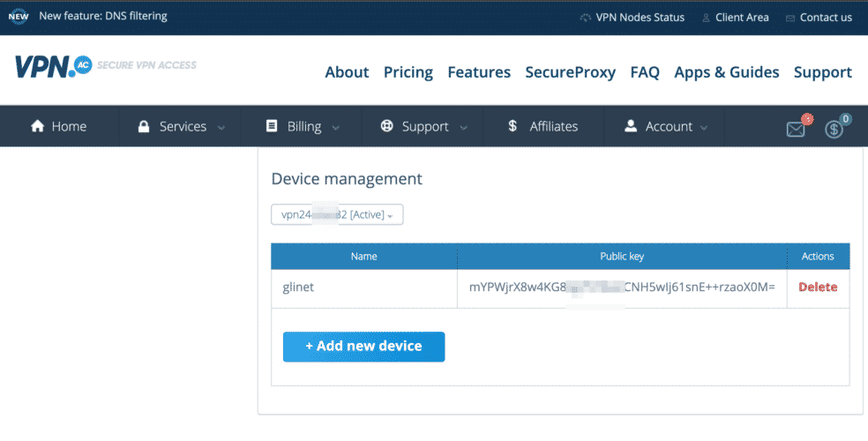Open Affiliates in the navigation bar

pos(554,127)
